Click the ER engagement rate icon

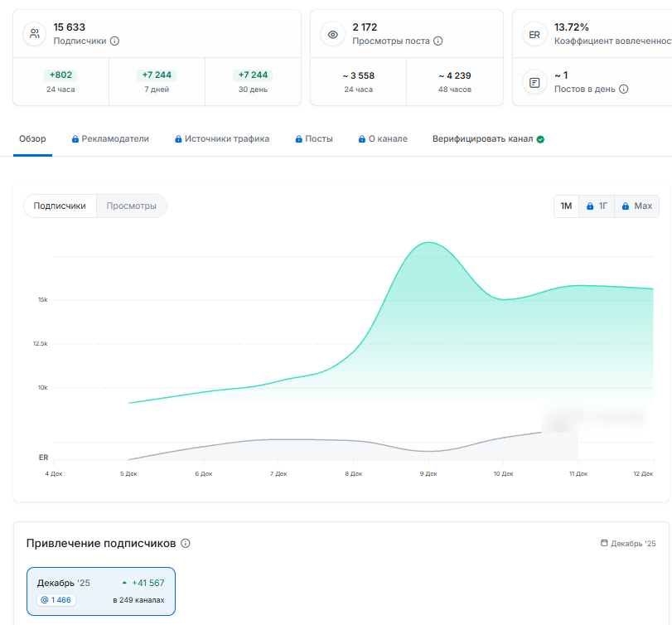pyautogui.click(x=534, y=34)
